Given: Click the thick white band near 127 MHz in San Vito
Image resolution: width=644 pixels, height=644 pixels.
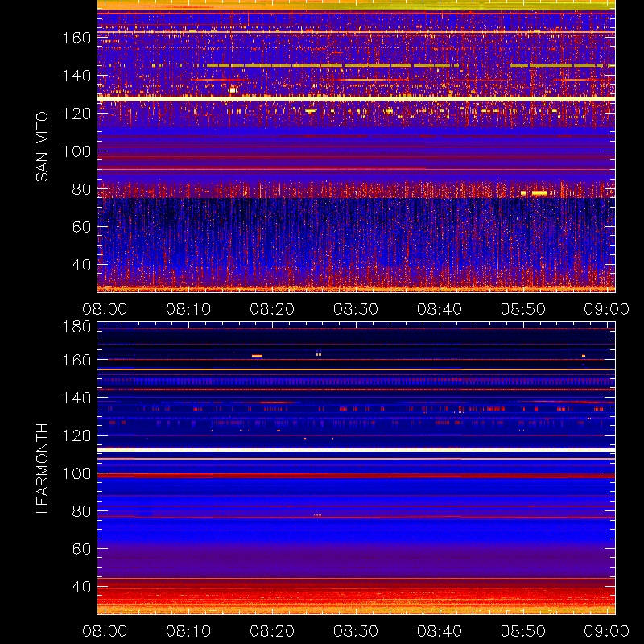Looking at the screenshot, I should [356, 98].
